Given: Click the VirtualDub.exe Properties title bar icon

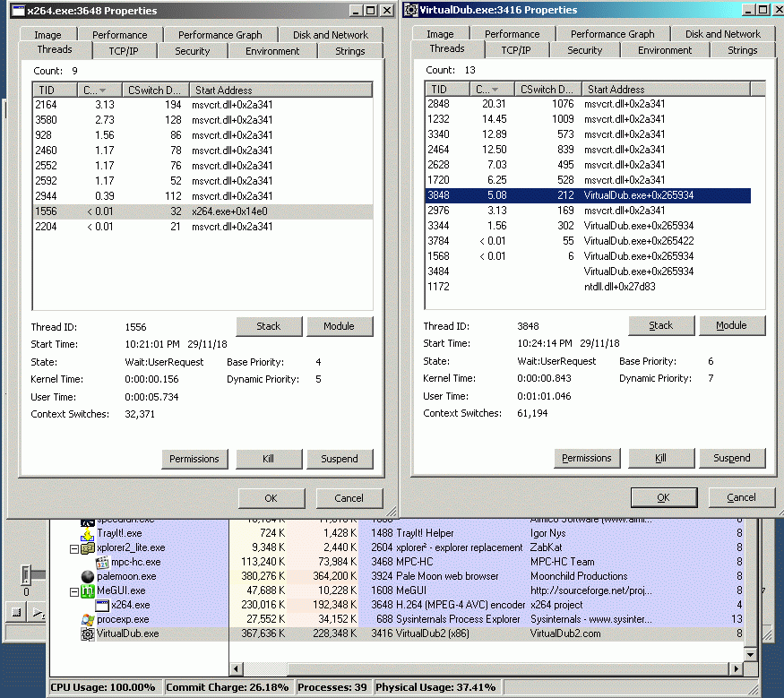Looking at the screenshot, I should coord(411,10).
